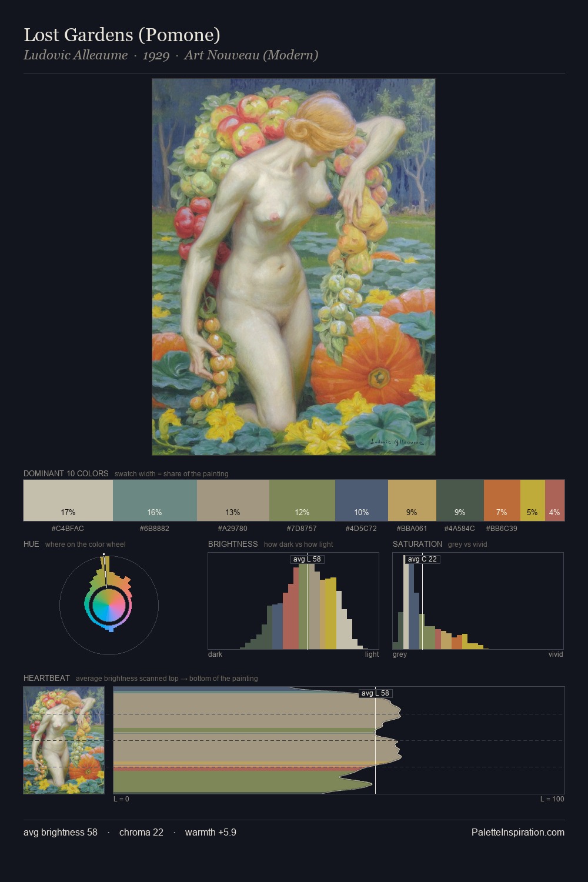
Task: Click the 'grey' axis label
Action: click(x=400, y=654)
